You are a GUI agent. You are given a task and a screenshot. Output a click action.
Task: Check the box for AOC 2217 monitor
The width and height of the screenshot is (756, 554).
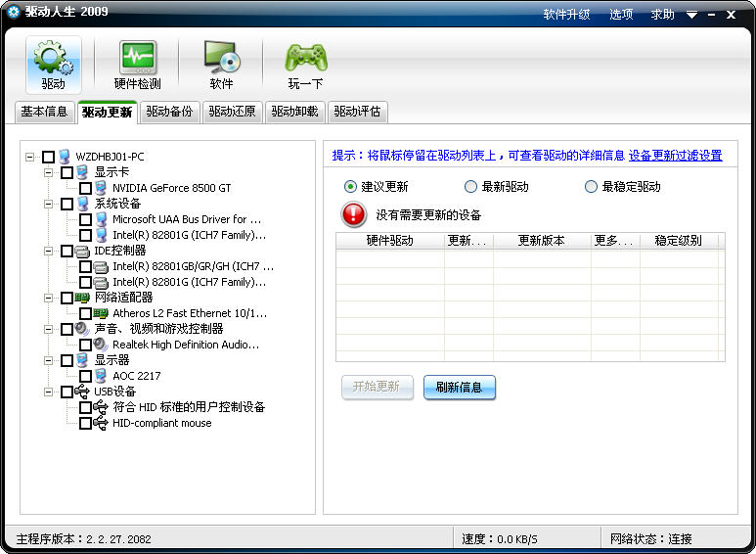point(85,376)
